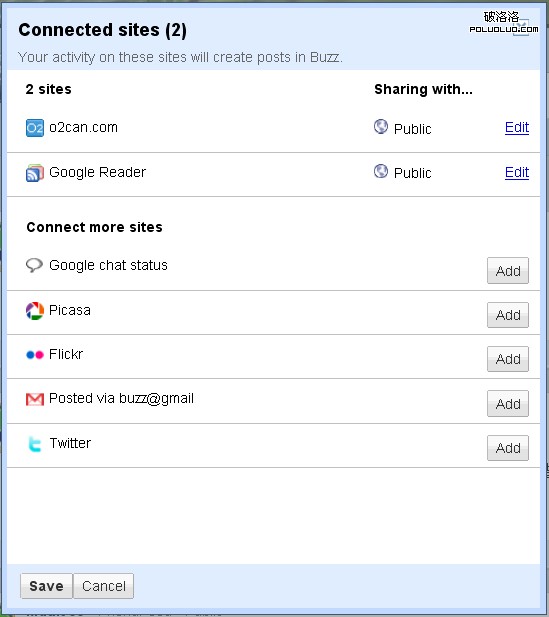Image resolution: width=549 pixels, height=617 pixels.
Task: Select the Google Reader site name
Action: pos(97,172)
